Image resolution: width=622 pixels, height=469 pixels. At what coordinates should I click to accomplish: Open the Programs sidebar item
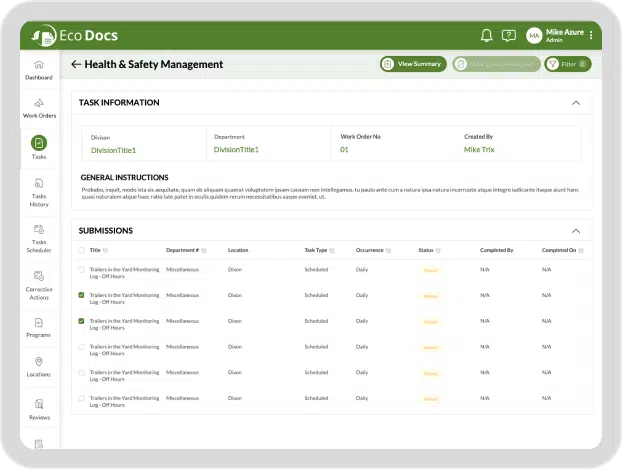(x=39, y=328)
